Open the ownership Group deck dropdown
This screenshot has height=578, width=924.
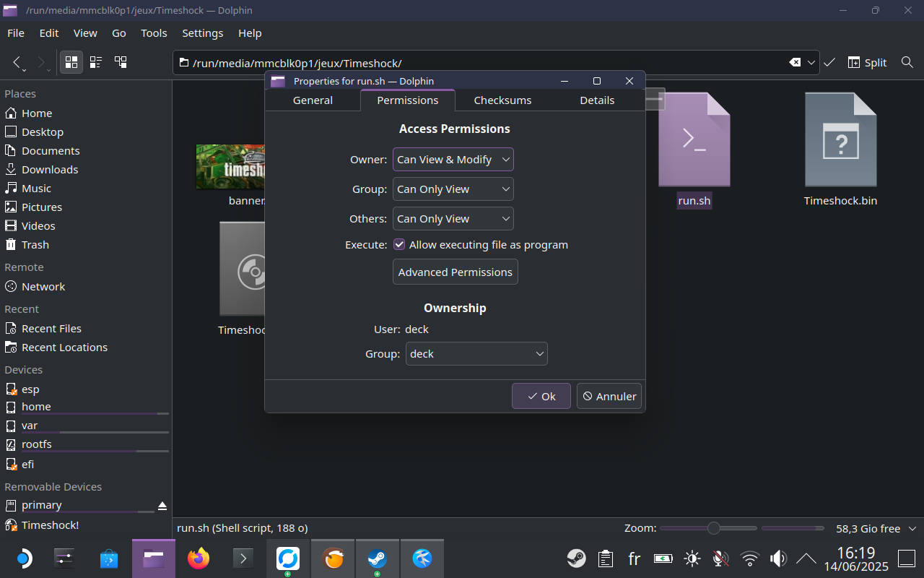(x=476, y=354)
